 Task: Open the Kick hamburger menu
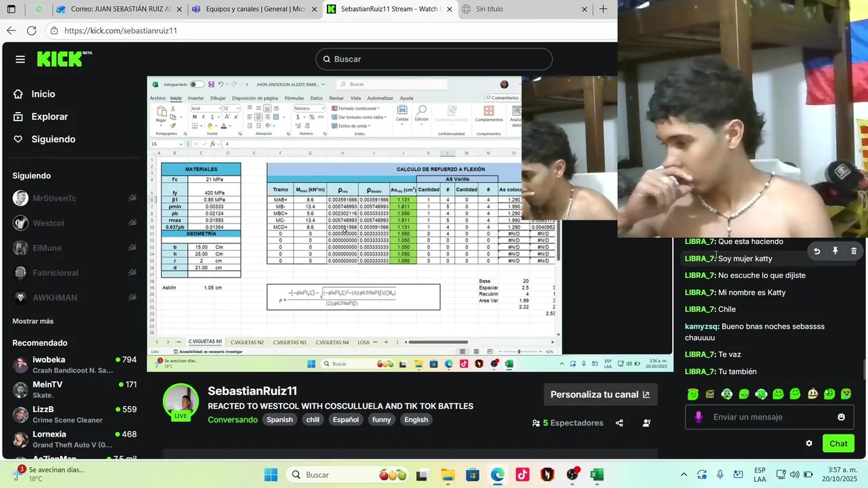click(20, 60)
